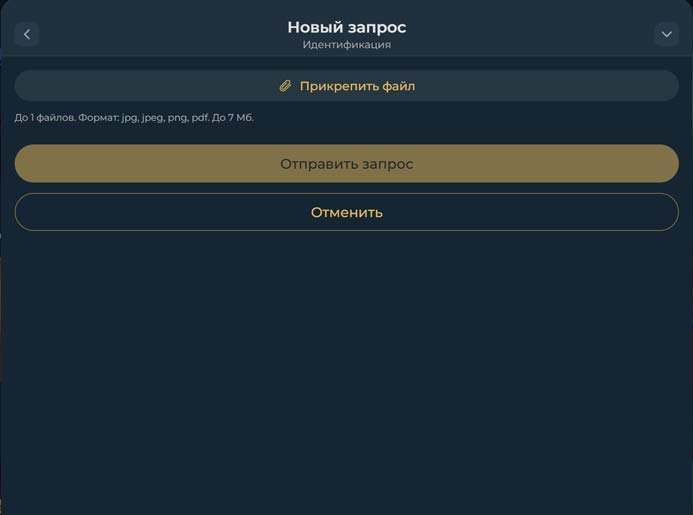The width and height of the screenshot is (693, 515).
Task: Click the Идентификация subtitle
Action: tap(346, 45)
